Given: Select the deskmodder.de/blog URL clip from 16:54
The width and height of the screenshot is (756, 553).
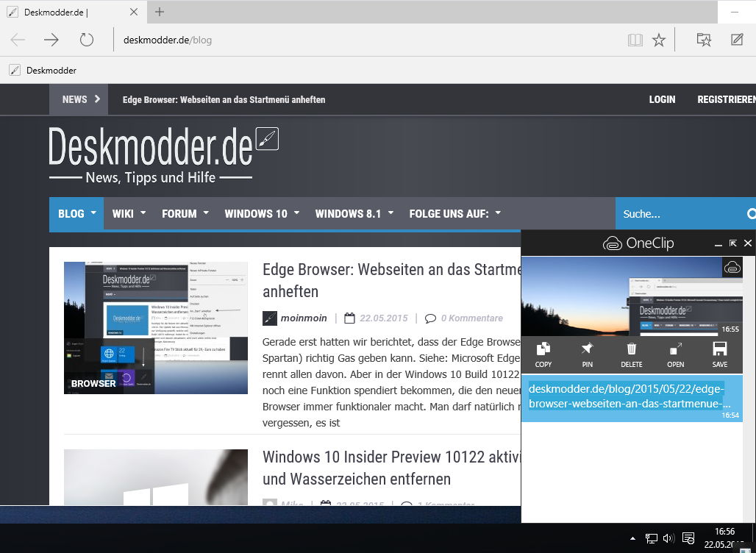Looking at the screenshot, I should 632,399.
